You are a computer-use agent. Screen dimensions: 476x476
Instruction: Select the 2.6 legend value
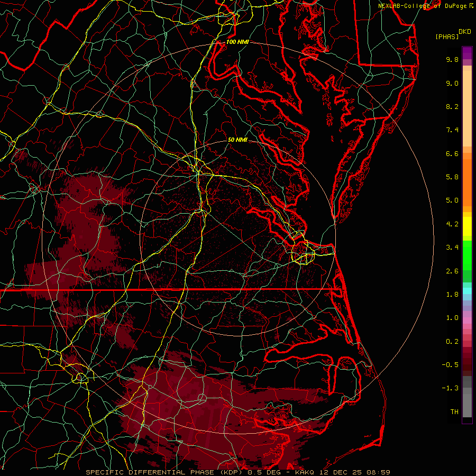tap(452, 271)
